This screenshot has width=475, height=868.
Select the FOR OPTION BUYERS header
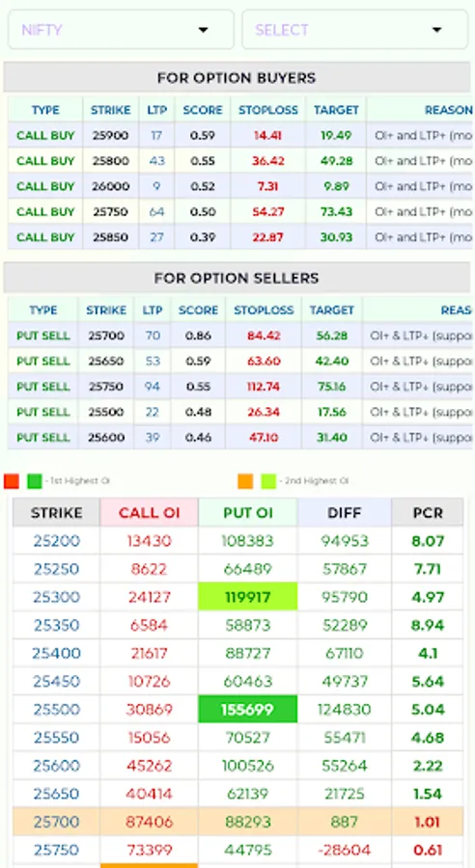click(237, 77)
